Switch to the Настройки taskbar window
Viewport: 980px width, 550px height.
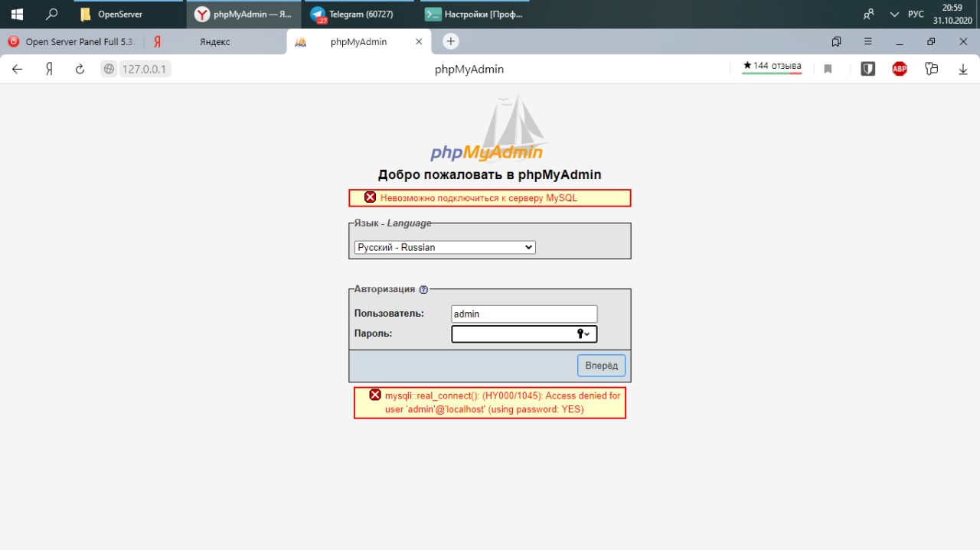click(x=475, y=14)
